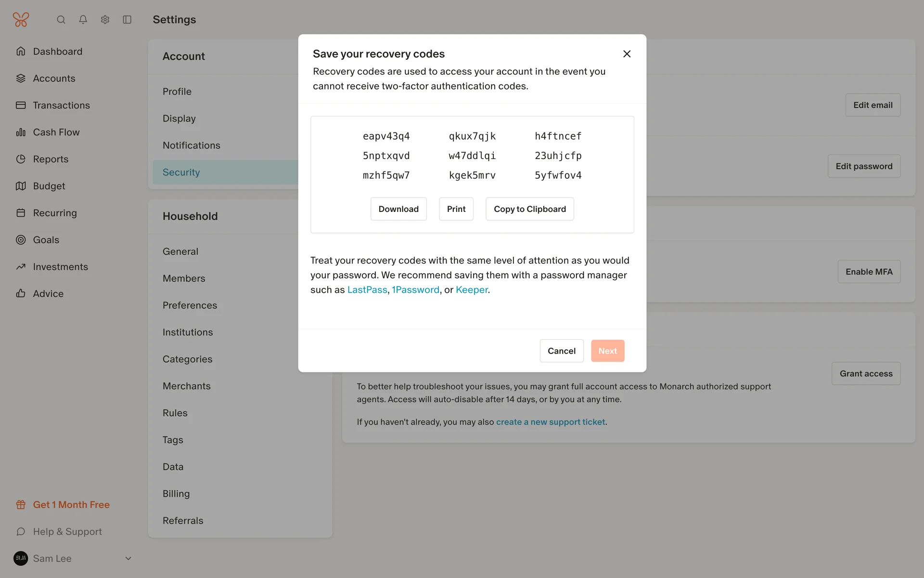The width and height of the screenshot is (924, 578).
Task: Click the settings gear icon in header
Action: pos(105,20)
